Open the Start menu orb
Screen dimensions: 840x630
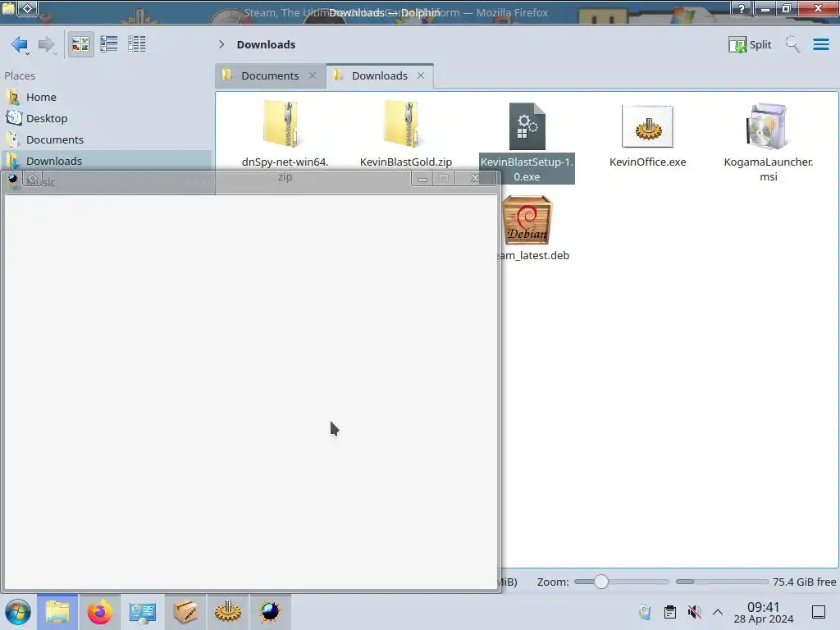coord(18,612)
